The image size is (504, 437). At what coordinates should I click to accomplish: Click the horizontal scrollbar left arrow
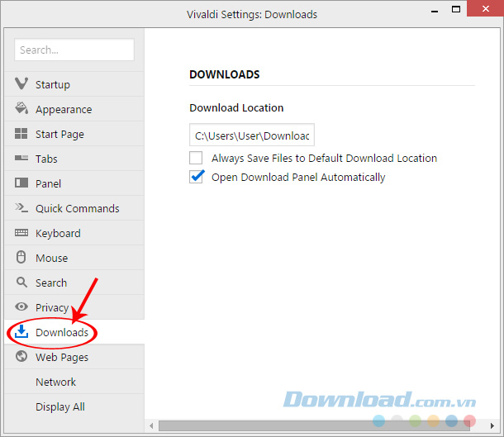151,425
